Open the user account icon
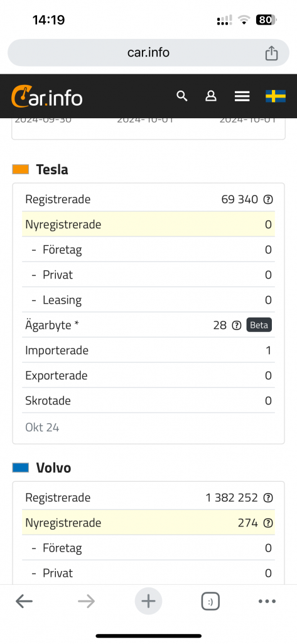Image resolution: width=297 pixels, height=644 pixels. pos(211,96)
